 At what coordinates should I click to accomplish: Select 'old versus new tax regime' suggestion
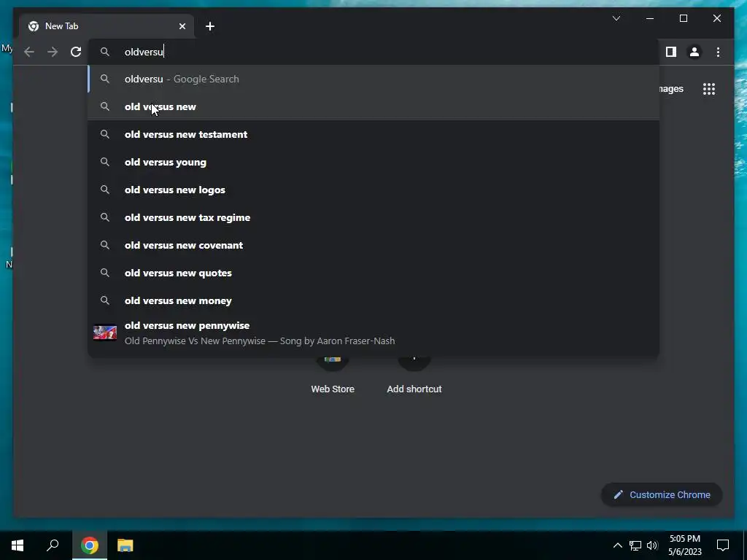pyautogui.click(x=374, y=217)
